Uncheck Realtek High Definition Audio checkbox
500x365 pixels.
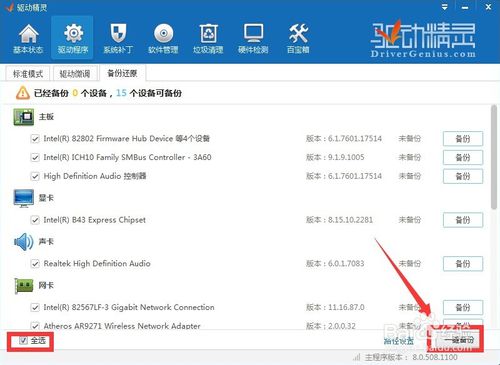point(35,264)
